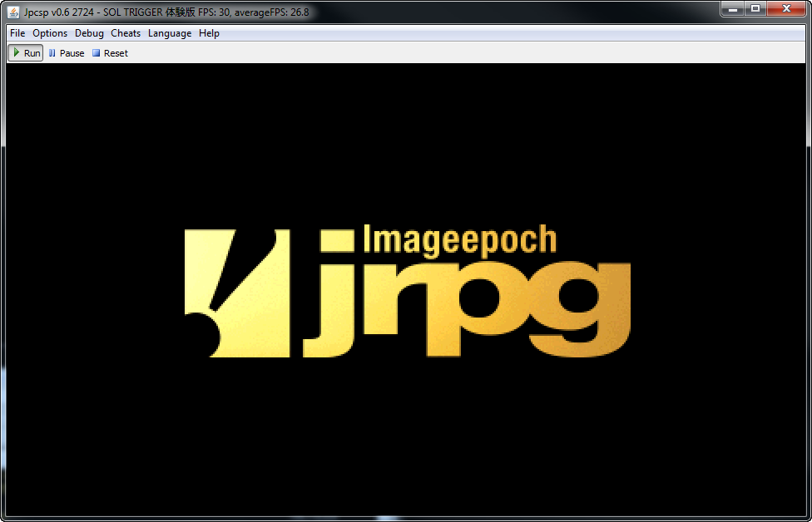The height and width of the screenshot is (522, 812).
Task: Click the green Run play icon
Action: (17, 52)
